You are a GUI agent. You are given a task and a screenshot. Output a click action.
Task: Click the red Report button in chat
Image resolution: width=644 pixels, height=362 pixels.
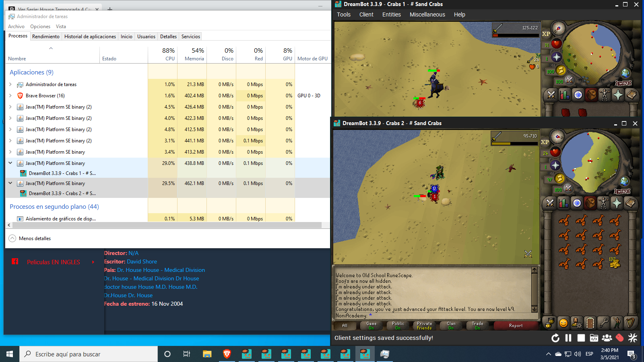tap(516, 325)
